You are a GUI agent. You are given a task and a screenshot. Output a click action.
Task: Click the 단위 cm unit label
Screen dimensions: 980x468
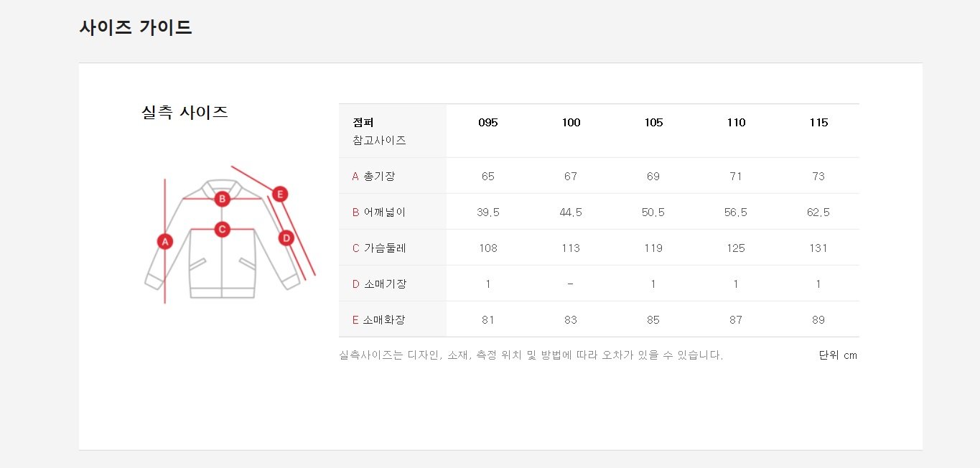click(x=838, y=355)
